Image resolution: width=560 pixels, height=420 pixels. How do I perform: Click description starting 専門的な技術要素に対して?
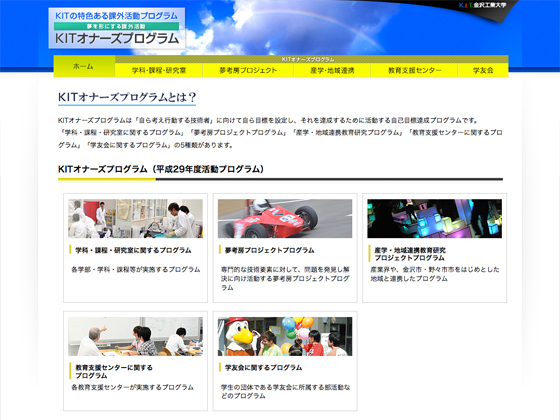pyautogui.click(x=285, y=278)
